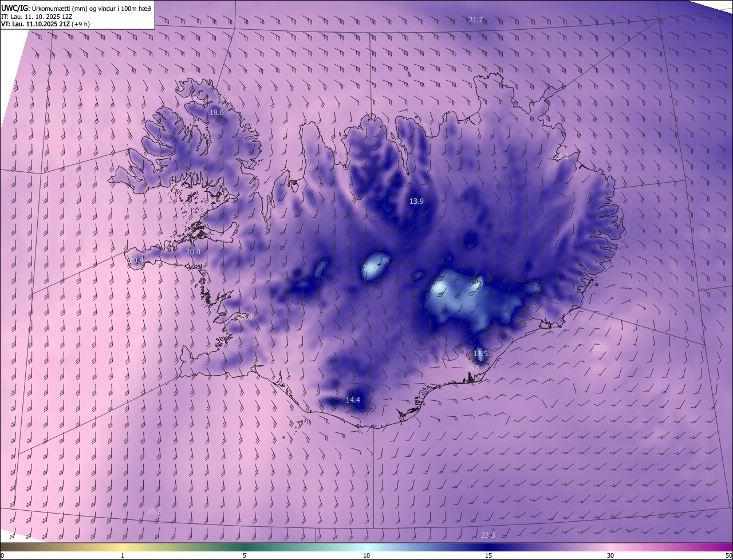Click the 21.7 value at the top of the map

coord(476,19)
